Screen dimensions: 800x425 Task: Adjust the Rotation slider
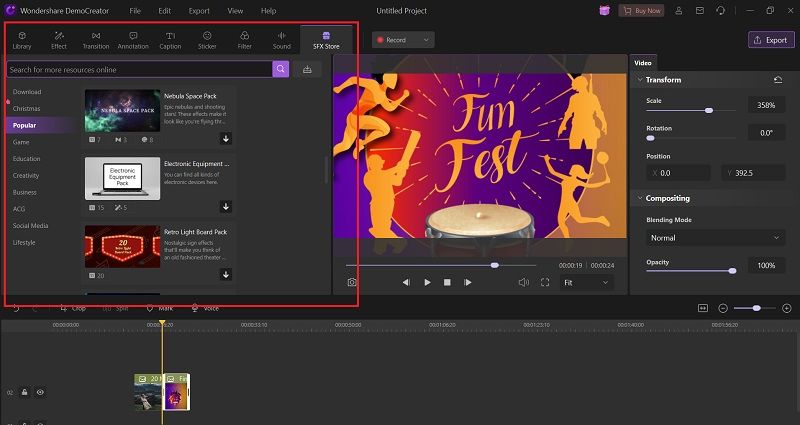[x=691, y=138]
